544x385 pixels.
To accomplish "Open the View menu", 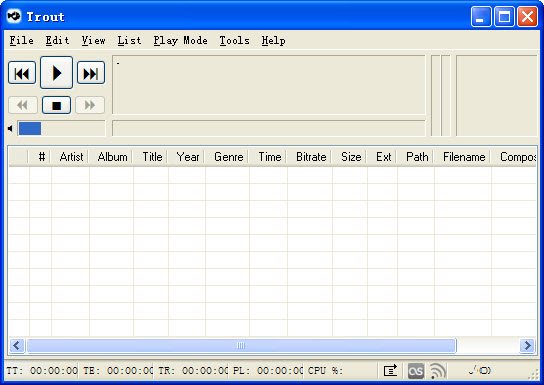I will (93, 41).
